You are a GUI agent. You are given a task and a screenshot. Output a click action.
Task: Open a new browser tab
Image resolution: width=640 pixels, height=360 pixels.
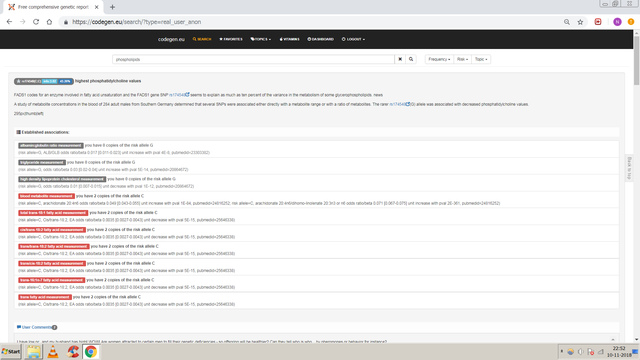pos(112,7)
